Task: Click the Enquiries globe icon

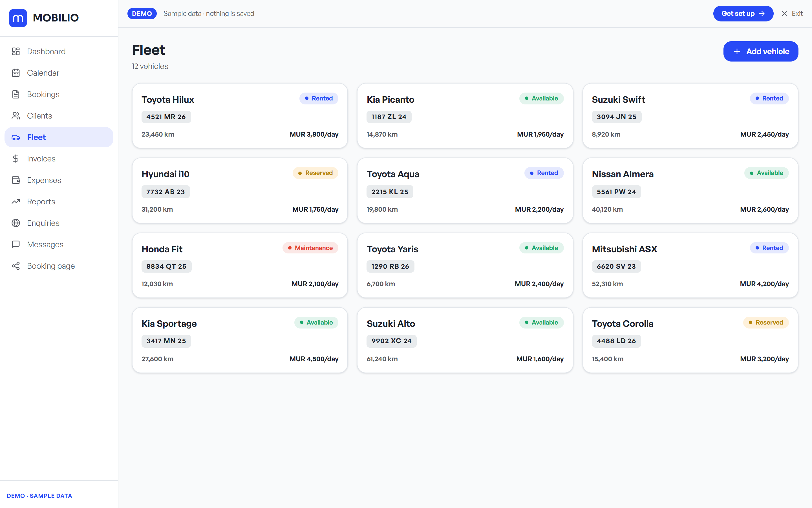Action: (x=16, y=223)
